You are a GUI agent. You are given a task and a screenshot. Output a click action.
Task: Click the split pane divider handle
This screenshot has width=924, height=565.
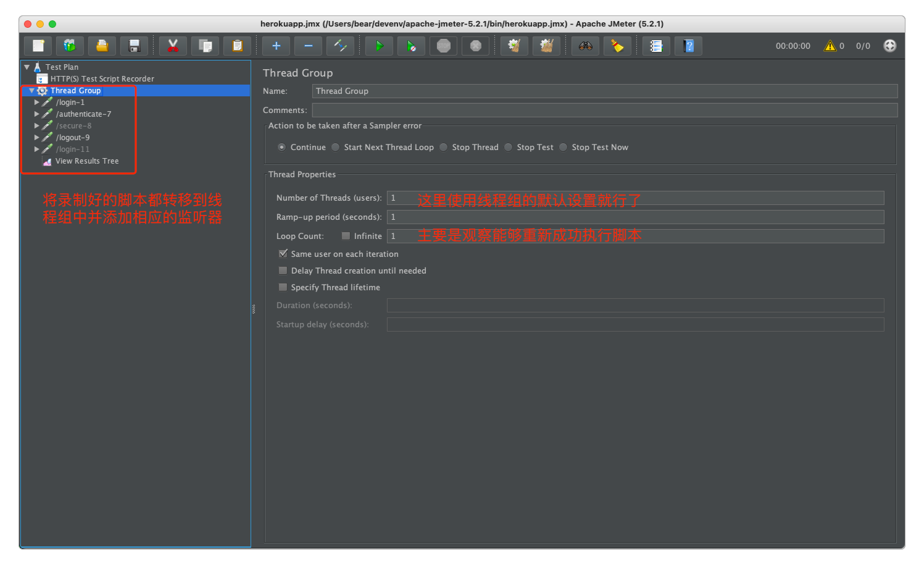pos(254,309)
